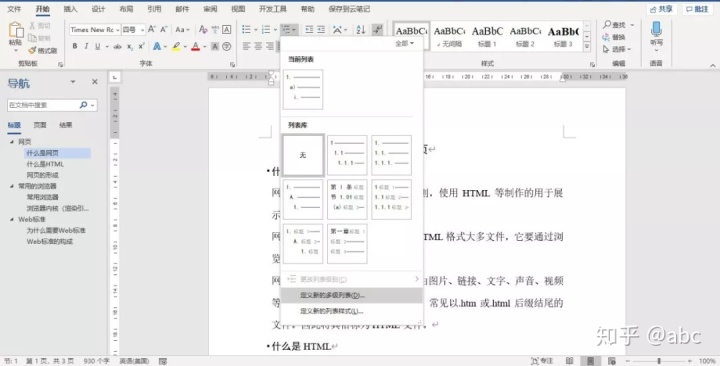This screenshot has height=366, width=720.
Task: Open the Change Case Aa dropdown
Action: [x=182, y=29]
